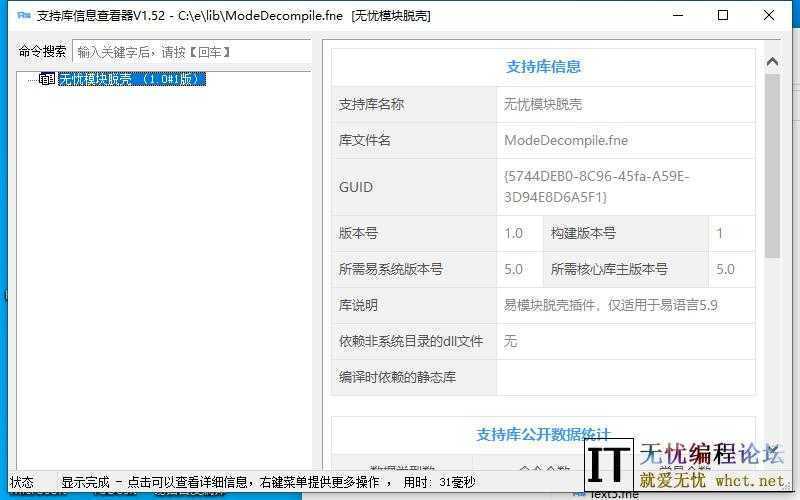Click the GUID value text
Viewport: 800px width, 500px height.
[x=596, y=187]
